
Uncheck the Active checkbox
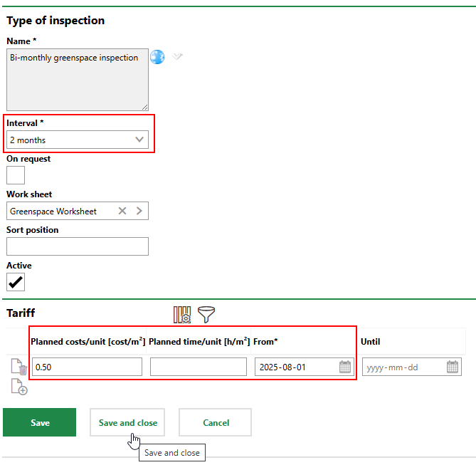point(16,282)
